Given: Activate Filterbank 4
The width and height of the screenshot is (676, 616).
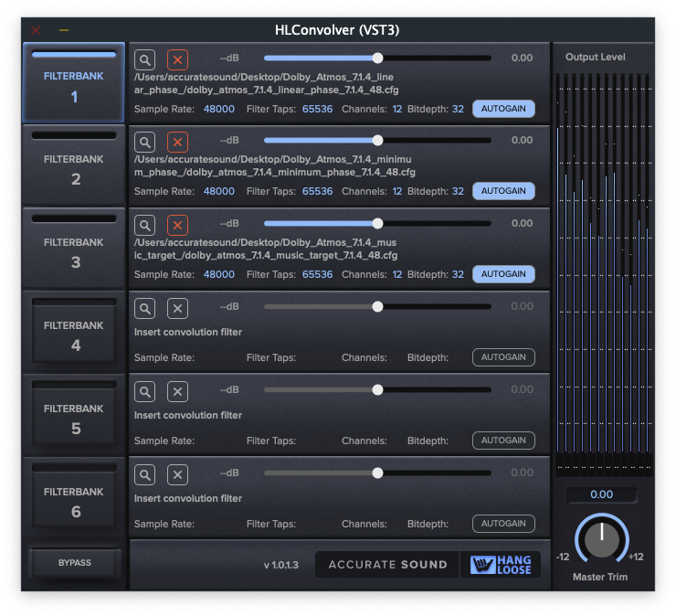Looking at the screenshot, I should pyautogui.click(x=74, y=332).
